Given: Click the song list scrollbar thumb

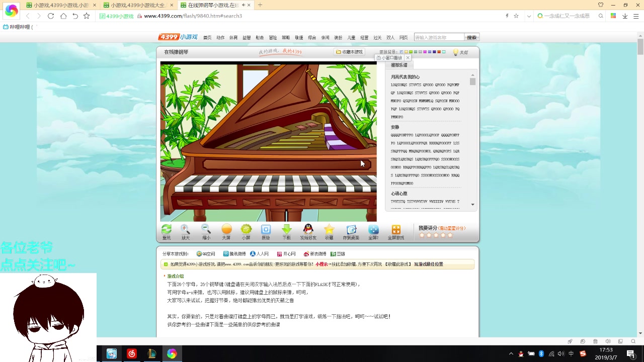Looking at the screenshot, I should pos(473,82).
